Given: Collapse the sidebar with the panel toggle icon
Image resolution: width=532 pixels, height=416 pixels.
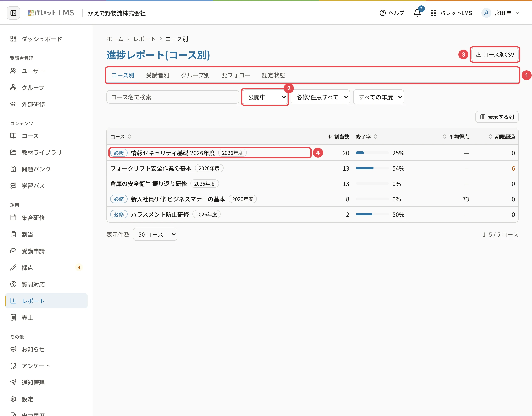Looking at the screenshot, I should tap(13, 13).
